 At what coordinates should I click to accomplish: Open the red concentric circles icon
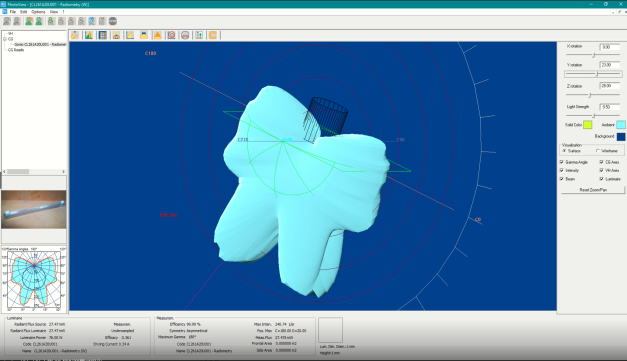pos(172,36)
